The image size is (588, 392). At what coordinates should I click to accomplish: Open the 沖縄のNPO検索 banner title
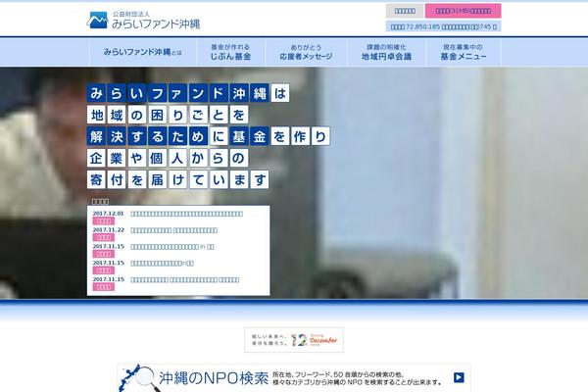point(214,378)
